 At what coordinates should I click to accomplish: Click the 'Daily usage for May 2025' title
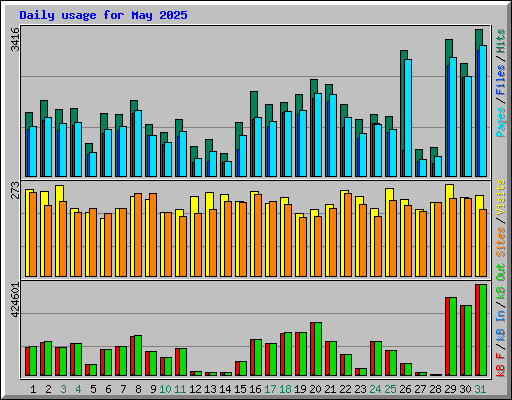coord(103,15)
